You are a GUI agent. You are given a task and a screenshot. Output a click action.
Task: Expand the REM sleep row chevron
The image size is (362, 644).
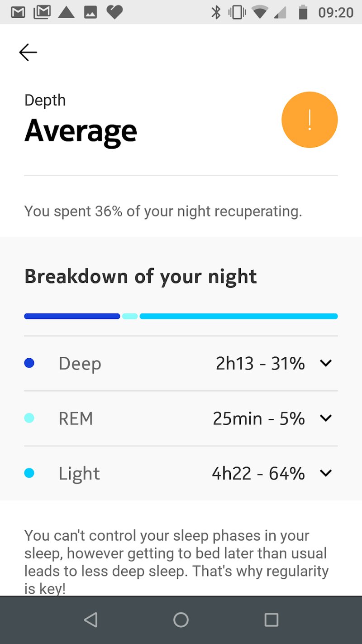click(326, 418)
